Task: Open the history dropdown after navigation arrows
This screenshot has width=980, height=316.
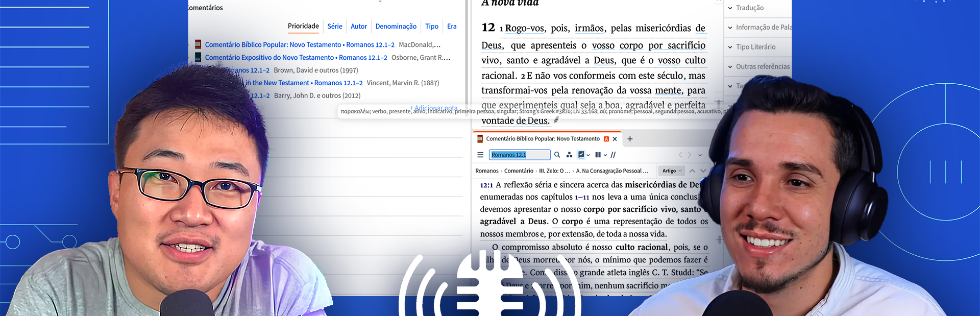Action: [x=700, y=155]
